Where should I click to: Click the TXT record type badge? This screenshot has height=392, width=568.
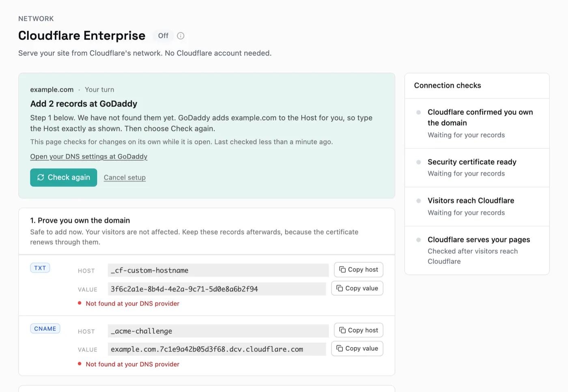pyautogui.click(x=40, y=268)
